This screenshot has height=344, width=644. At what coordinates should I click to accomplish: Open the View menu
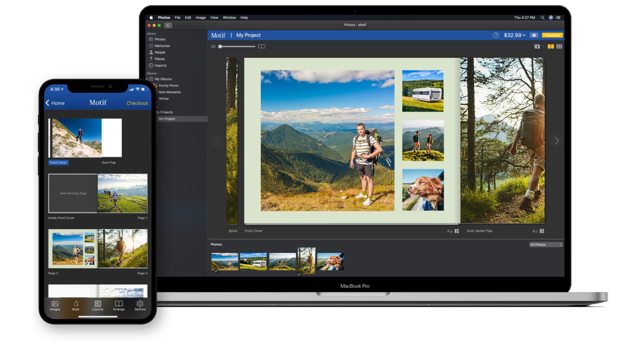point(215,18)
